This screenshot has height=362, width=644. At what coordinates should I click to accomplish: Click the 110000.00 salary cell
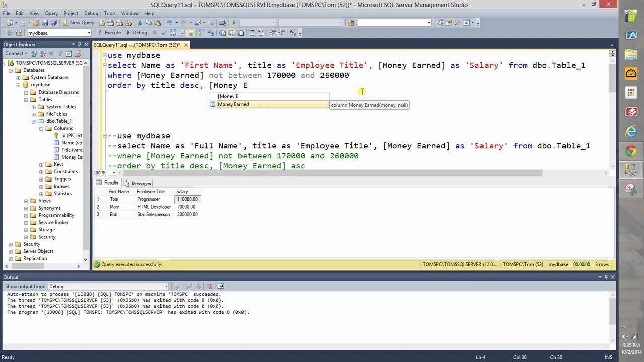[187, 199]
